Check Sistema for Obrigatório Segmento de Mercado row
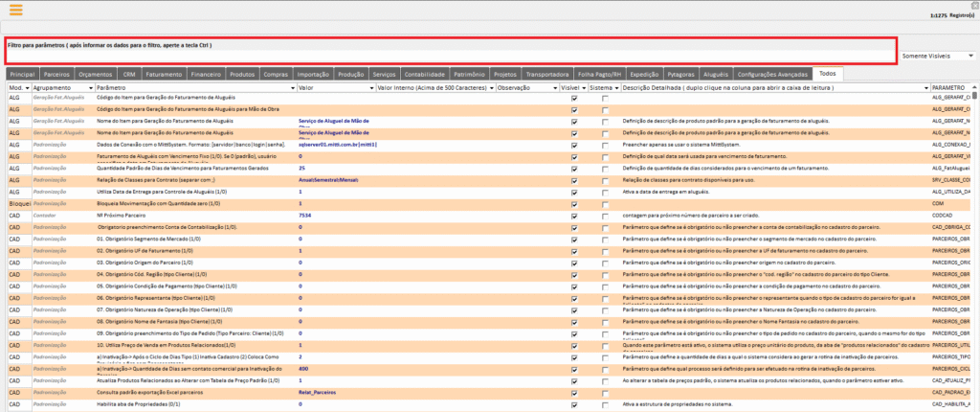980x412 pixels. [605, 240]
